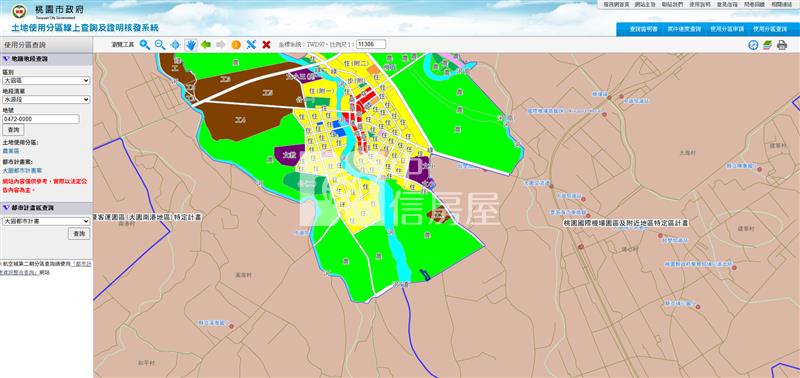Click the 使用分區查詢 panel header

[46, 45]
